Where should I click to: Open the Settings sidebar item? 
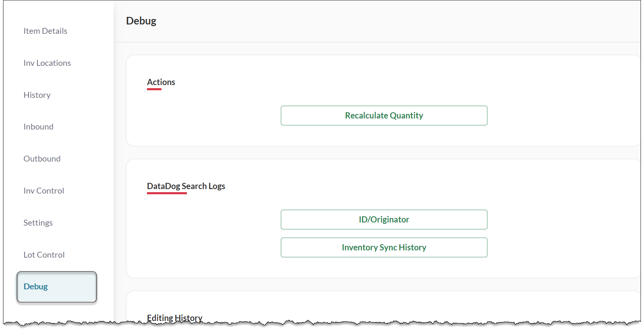[x=38, y=223]
